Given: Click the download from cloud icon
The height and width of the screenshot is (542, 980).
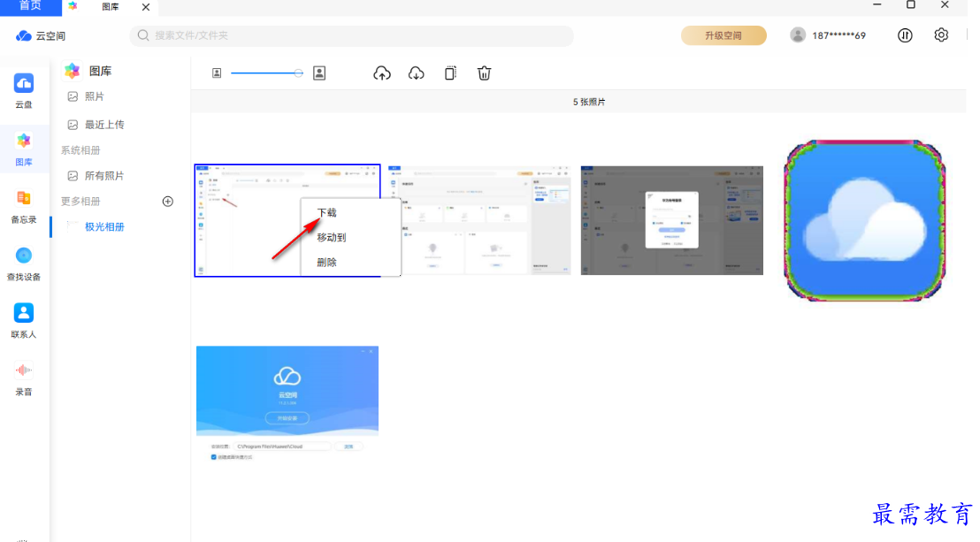Looking at the screenshot, I should [417, 73].
